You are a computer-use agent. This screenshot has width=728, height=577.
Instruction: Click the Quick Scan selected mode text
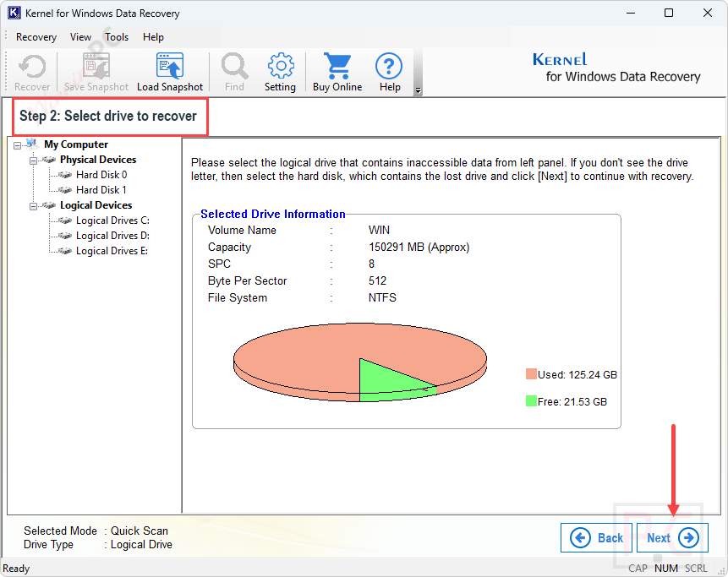(x=140, y=531)
